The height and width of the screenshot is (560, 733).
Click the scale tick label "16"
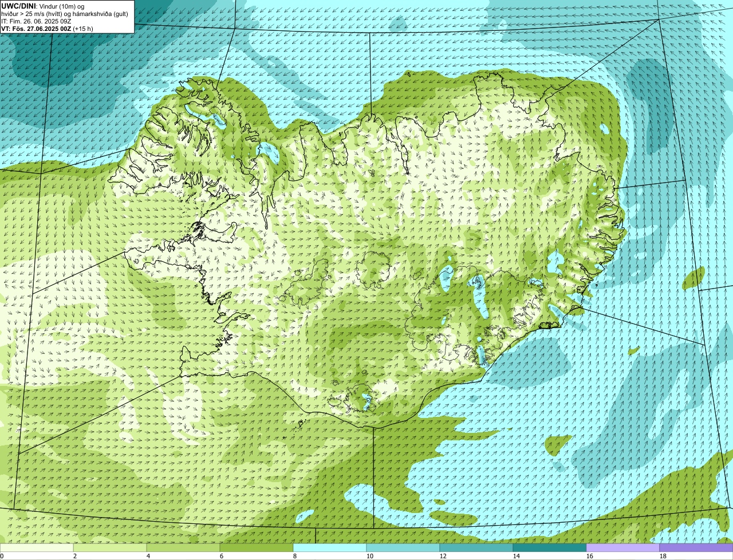point(589,556)
